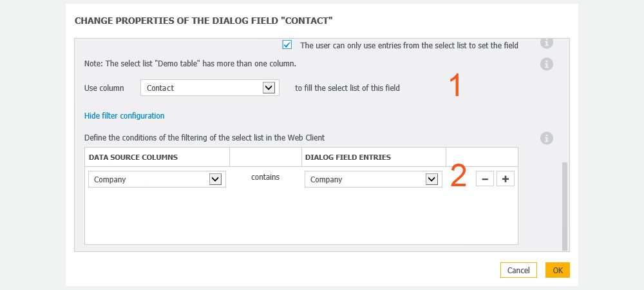Remove filter row with minus button
Image resolution: width=644 pixels, height=290 pixels.
[x=485, y=179]
